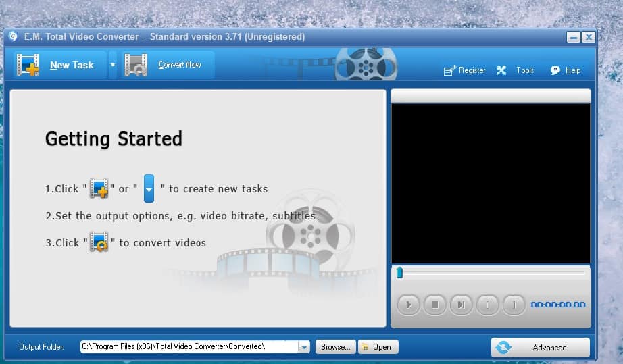Click the preview seek slider handle
623x364 pixels.
(x=400, y=273)
